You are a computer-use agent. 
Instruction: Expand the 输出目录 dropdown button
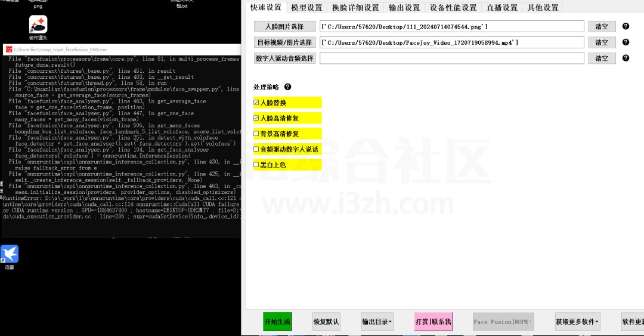coord(377,322)
